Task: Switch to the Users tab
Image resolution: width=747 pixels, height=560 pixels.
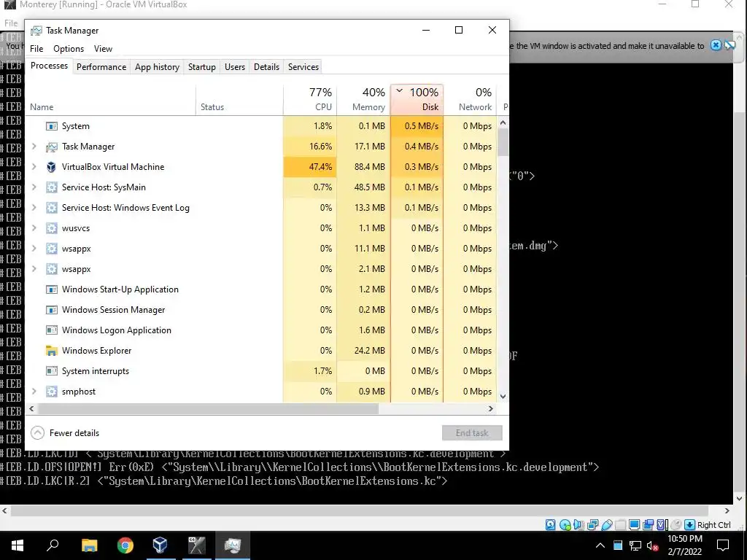Action: [235, 67]
